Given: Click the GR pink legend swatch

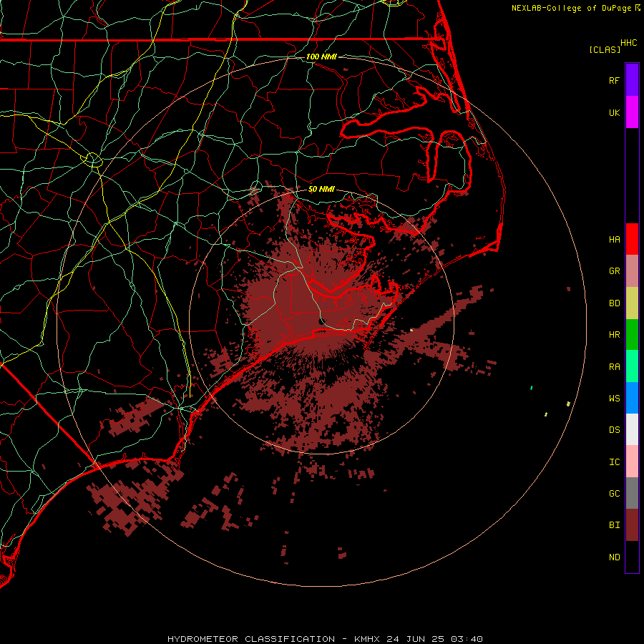Looking at the screenshot, I should tap(632, 271).
